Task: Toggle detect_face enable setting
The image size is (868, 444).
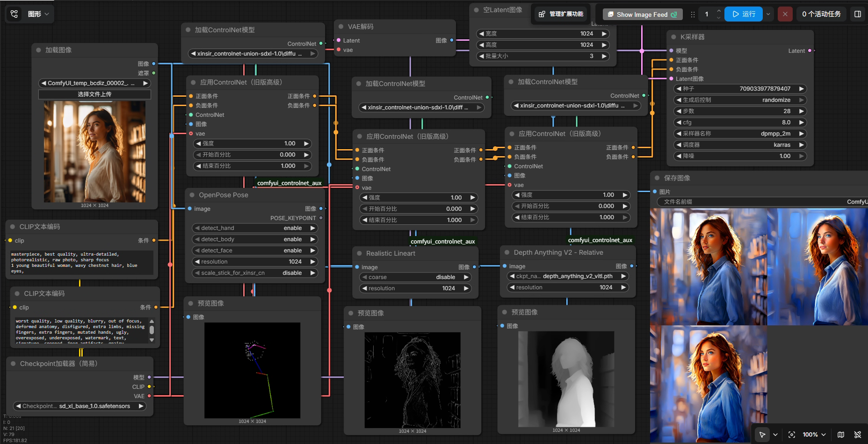Action: click(255, 251)
